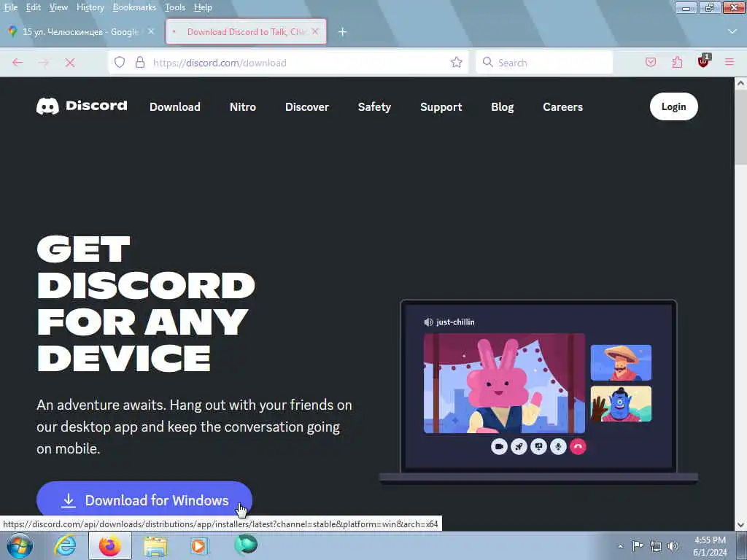This screenshot has height=560, width=747.
Task: Open the Edit menu
Action: tap(33, 7)
